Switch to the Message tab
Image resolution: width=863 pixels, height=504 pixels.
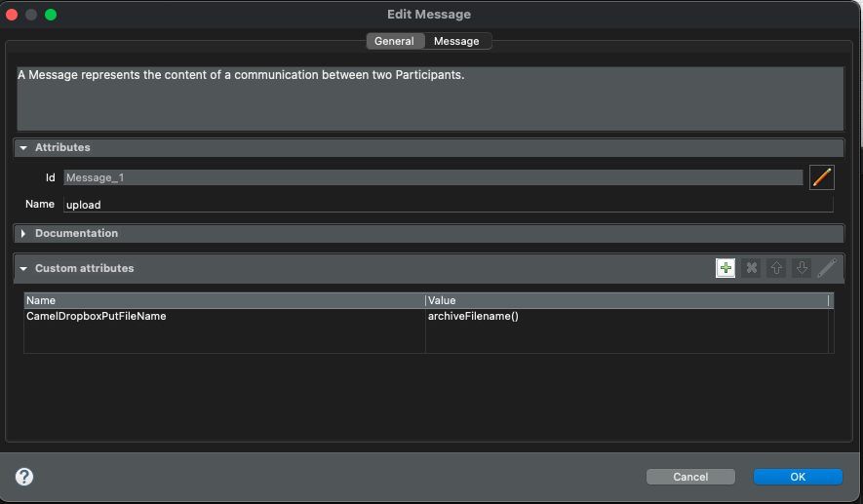(456, 41)
